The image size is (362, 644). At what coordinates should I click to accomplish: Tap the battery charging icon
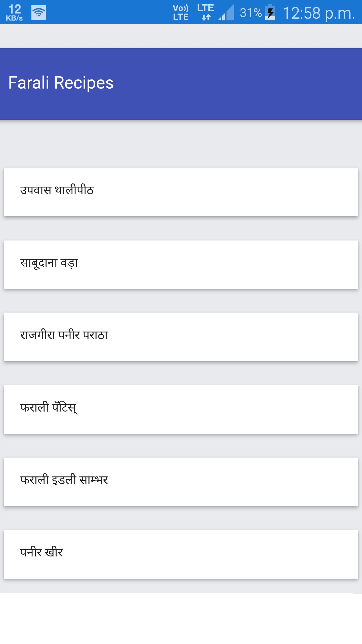pos(270,13)
